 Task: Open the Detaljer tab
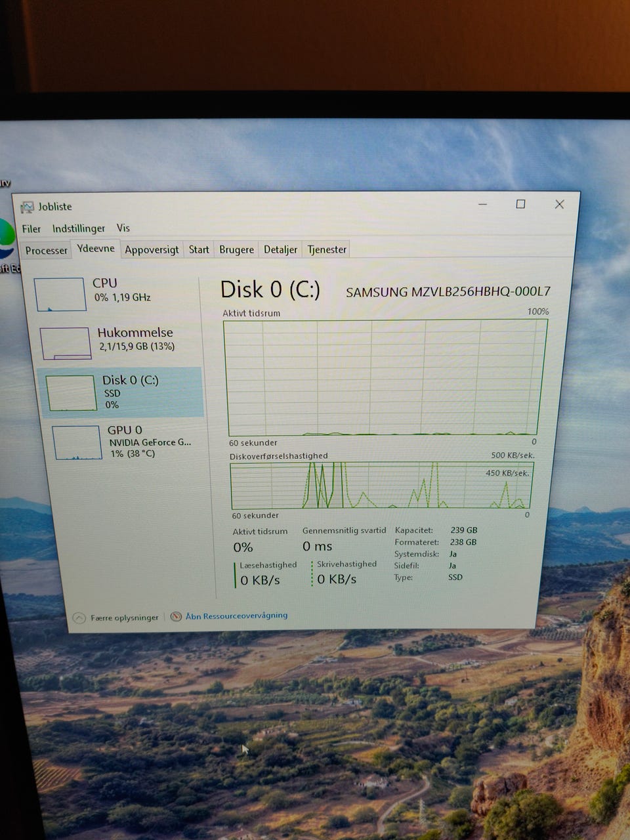click(280, 249)
